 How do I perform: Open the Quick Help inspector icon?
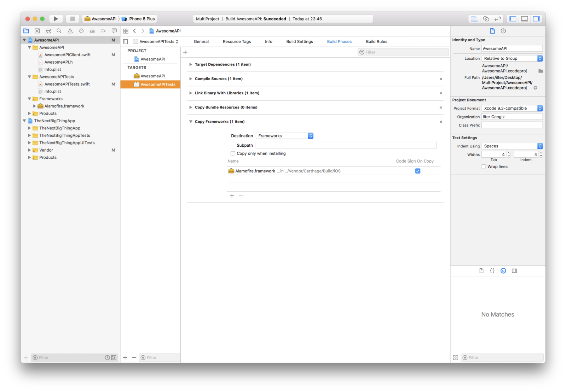(x=503, y=31)
